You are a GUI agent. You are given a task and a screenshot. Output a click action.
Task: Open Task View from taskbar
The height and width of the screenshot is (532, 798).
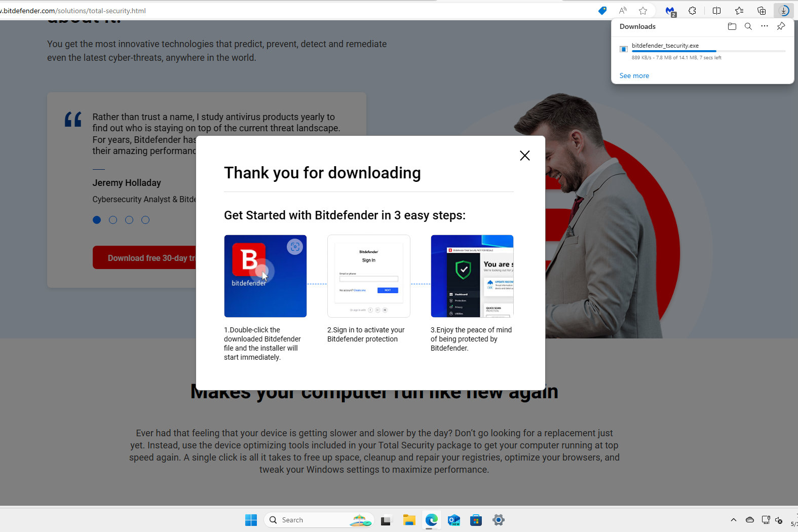point(387,520)
